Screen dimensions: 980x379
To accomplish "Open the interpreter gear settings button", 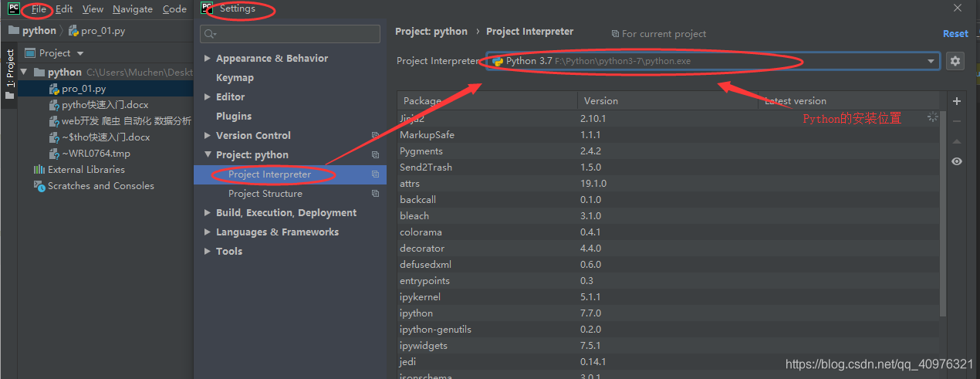I will pyautogui.click(x=956, y=61).
